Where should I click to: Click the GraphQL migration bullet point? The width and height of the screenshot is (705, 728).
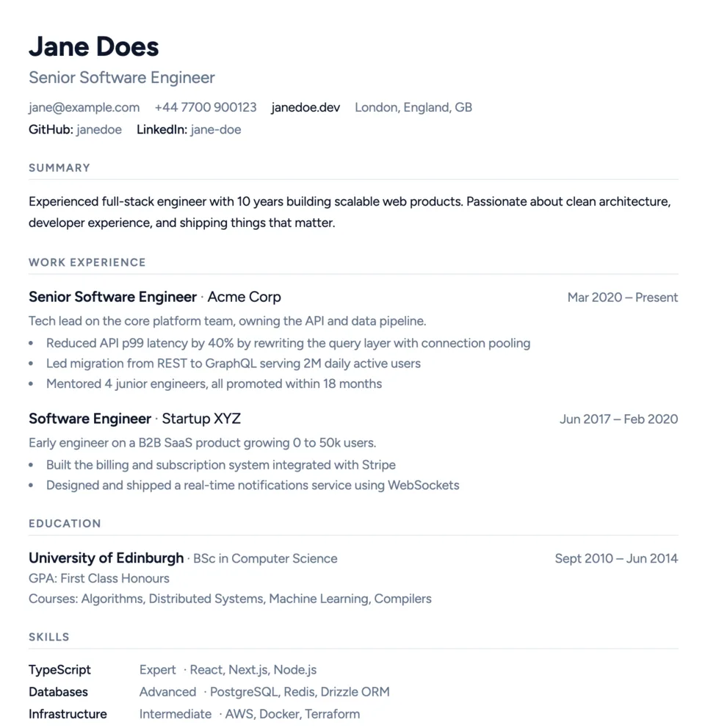[234, 364]
